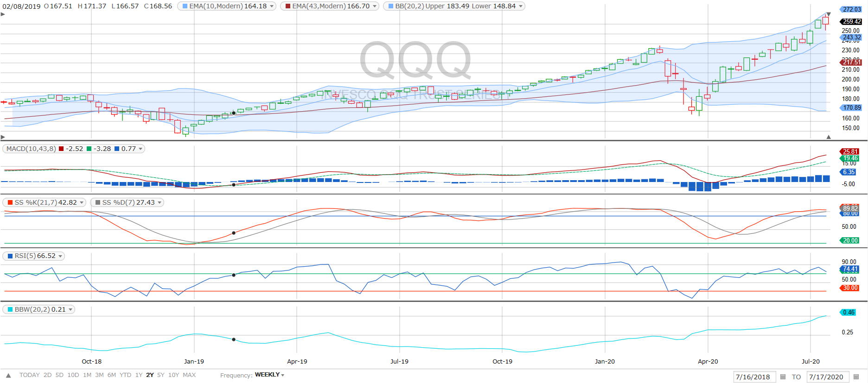
Task: Click the 6.35 MACD histogram axis label
Action: (x=848, y=172)
